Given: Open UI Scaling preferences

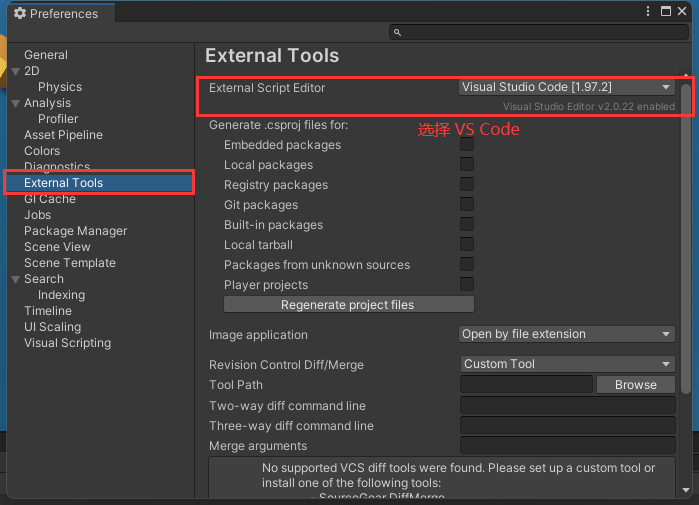Looking at the screenshot, I should [x=53, y=327].
